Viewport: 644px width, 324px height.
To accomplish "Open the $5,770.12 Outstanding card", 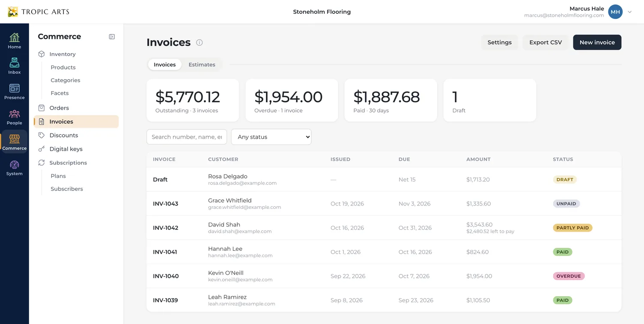I will 193,100.
